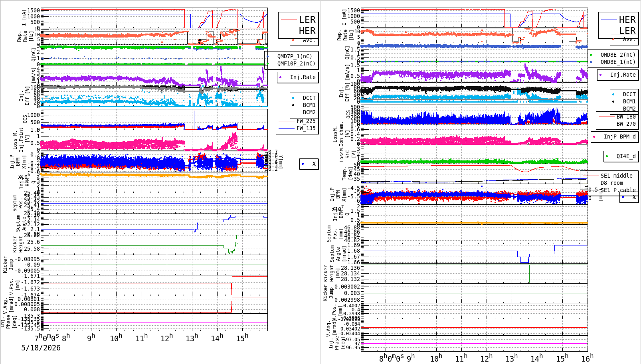Click the BW_180 red line legend sample
The image size is (641, 364).
(x=606, y=117)
